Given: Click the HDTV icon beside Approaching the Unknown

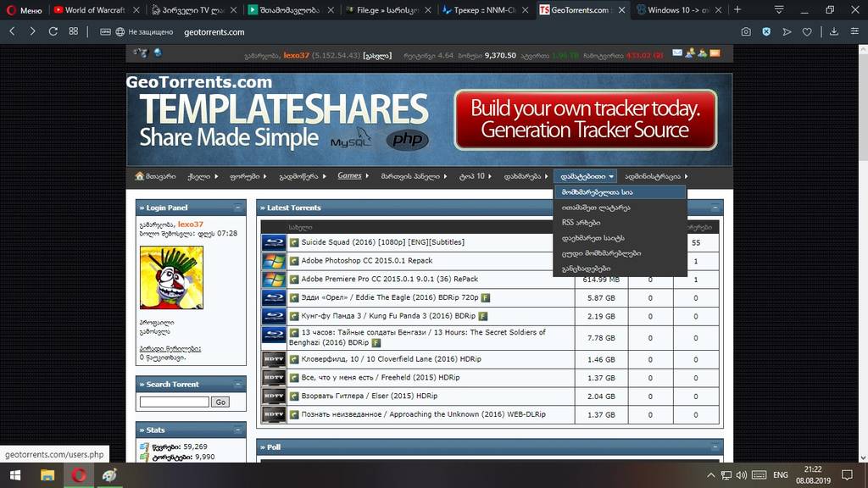Looking at the screenshot, I should tap(274, 414).
